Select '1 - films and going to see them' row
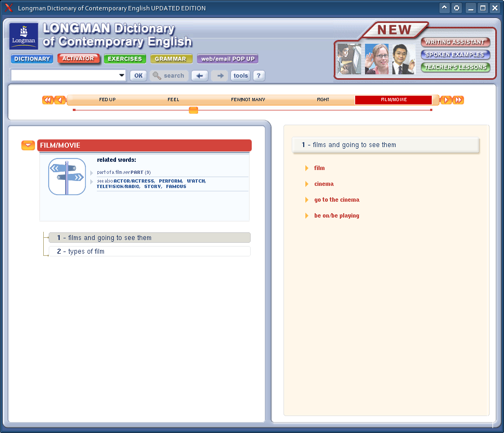 tap(149, 238)
